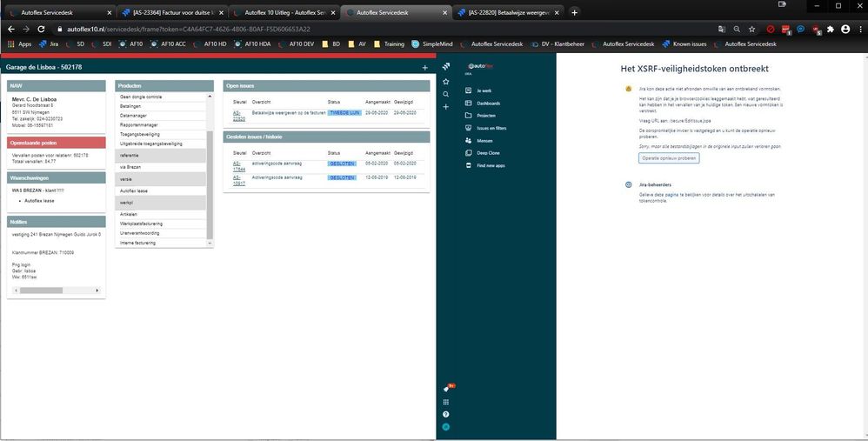The width and height of the screenshot is (868, 441).
Task: Click the create plus icon in Jira sidebar
Action: (445, 107)
